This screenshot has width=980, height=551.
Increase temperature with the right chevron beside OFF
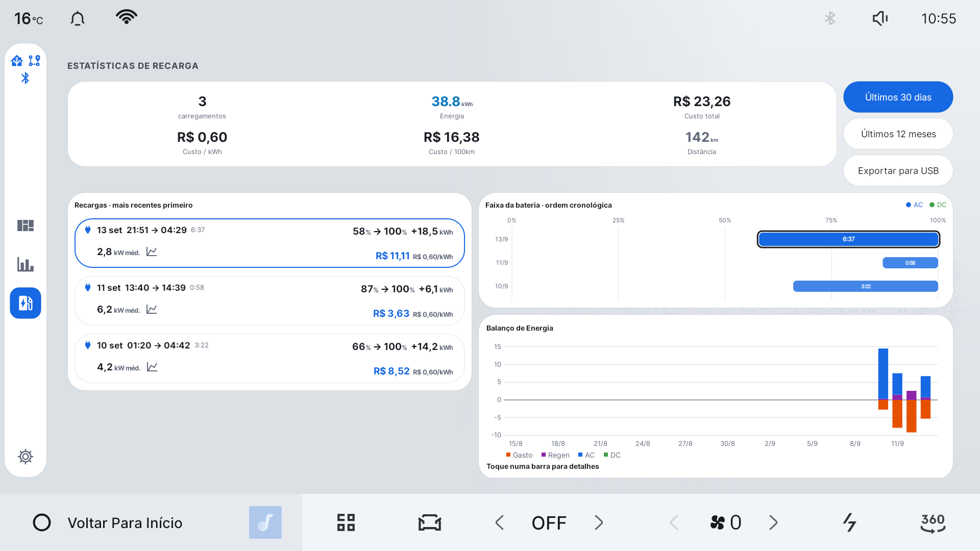coord(599,522)
